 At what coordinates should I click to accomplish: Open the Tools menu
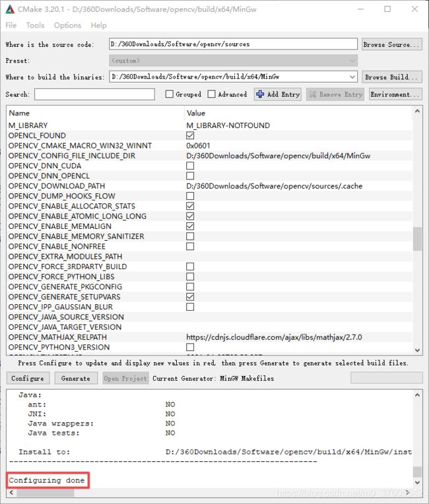(x=35, y=25)
